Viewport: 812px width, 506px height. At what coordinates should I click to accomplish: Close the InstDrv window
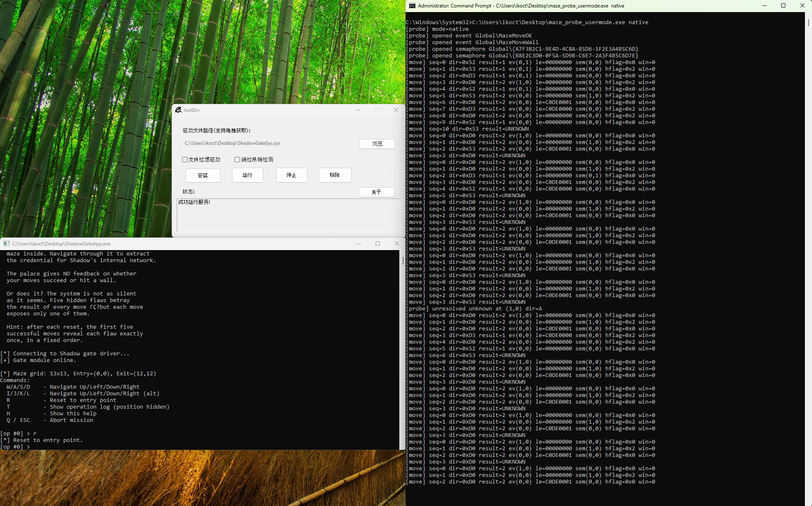(x=396, y=110)
